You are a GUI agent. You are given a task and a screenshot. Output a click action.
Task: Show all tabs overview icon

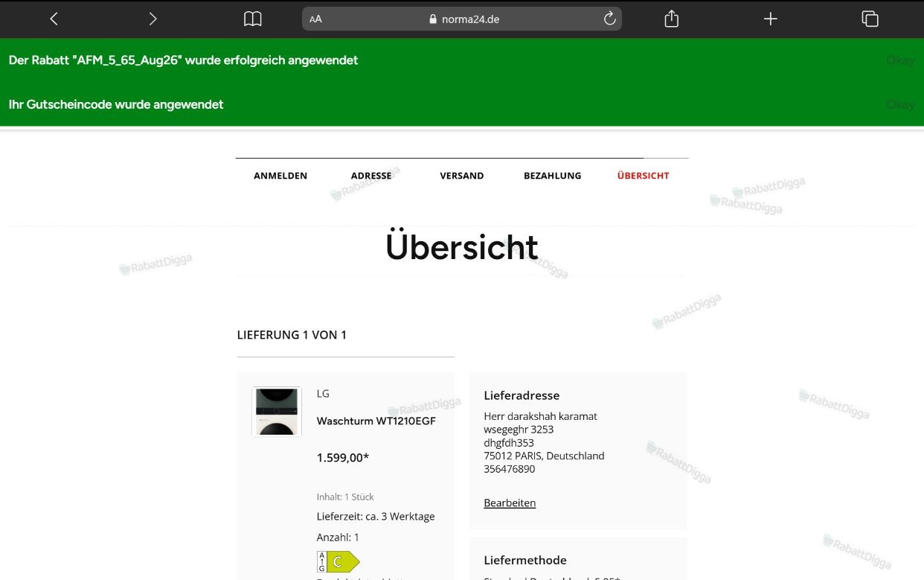pos(870,19)
